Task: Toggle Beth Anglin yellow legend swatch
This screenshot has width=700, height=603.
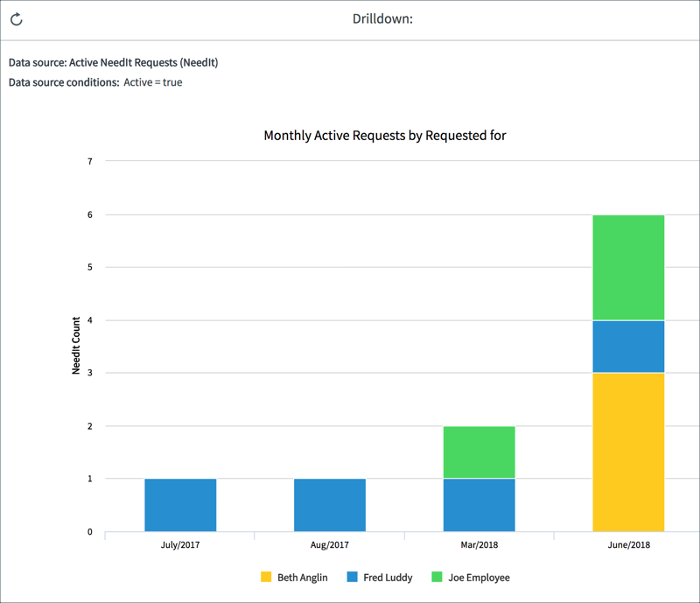Action: [x=266, y=577]
